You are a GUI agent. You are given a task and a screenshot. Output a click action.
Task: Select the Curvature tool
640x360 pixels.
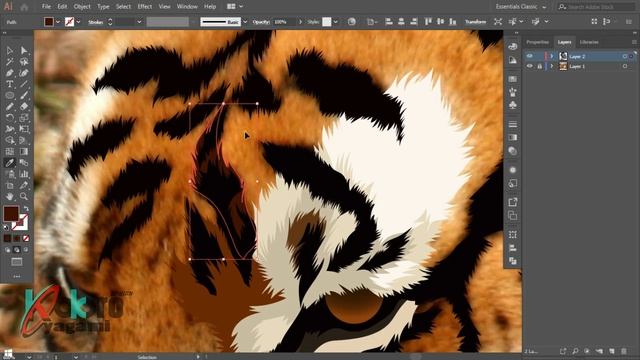pyautogui.click(x=24, y=73)
